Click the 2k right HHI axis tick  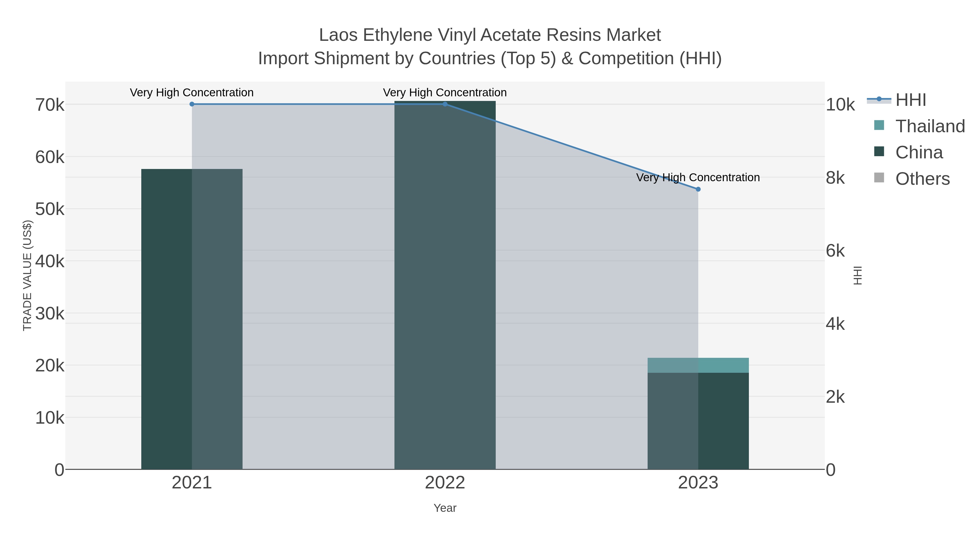835,397
